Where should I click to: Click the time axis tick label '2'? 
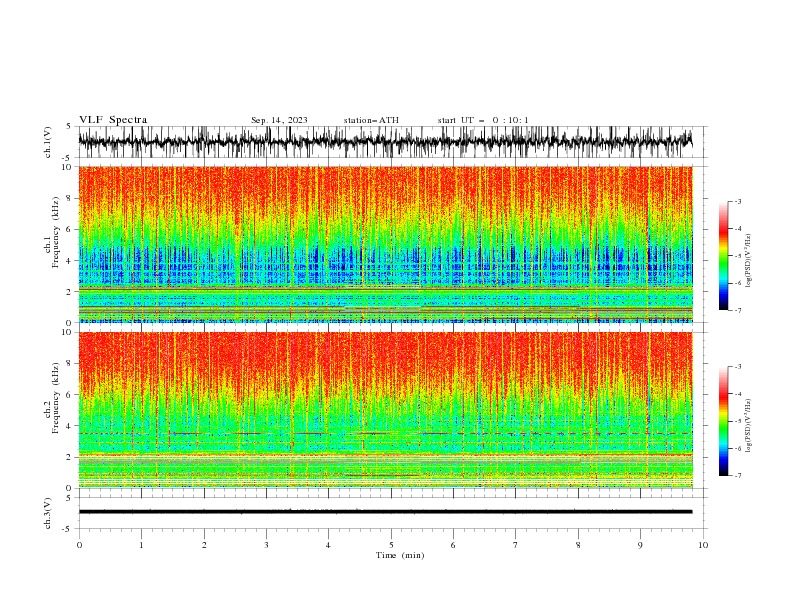point(204,545)
